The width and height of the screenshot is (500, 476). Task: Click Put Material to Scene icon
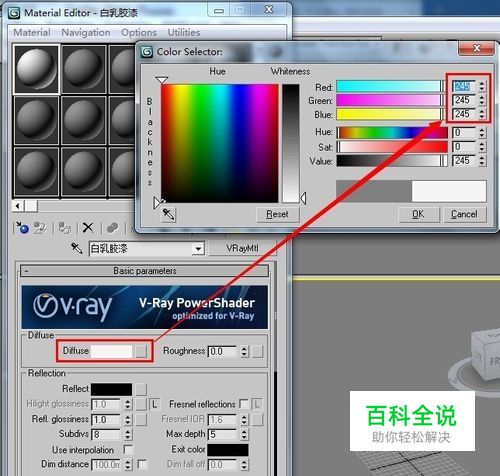(40, 228)
